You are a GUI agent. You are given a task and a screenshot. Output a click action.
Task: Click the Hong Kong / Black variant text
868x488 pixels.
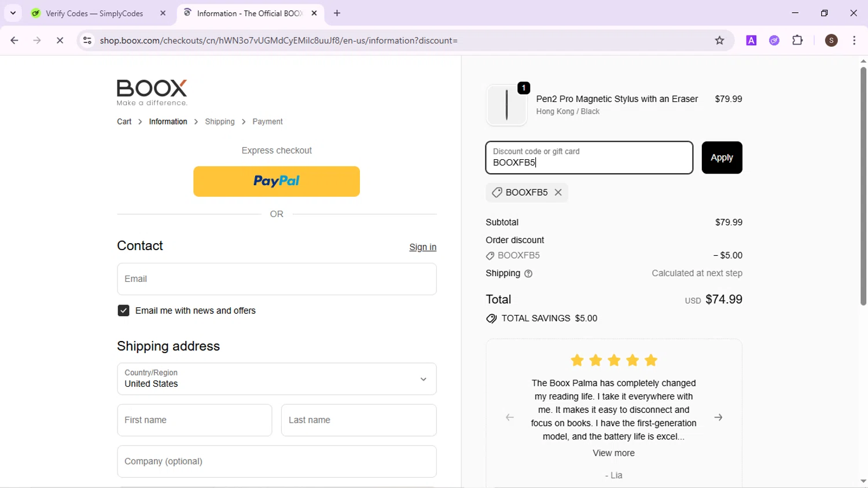click(568, 112)
